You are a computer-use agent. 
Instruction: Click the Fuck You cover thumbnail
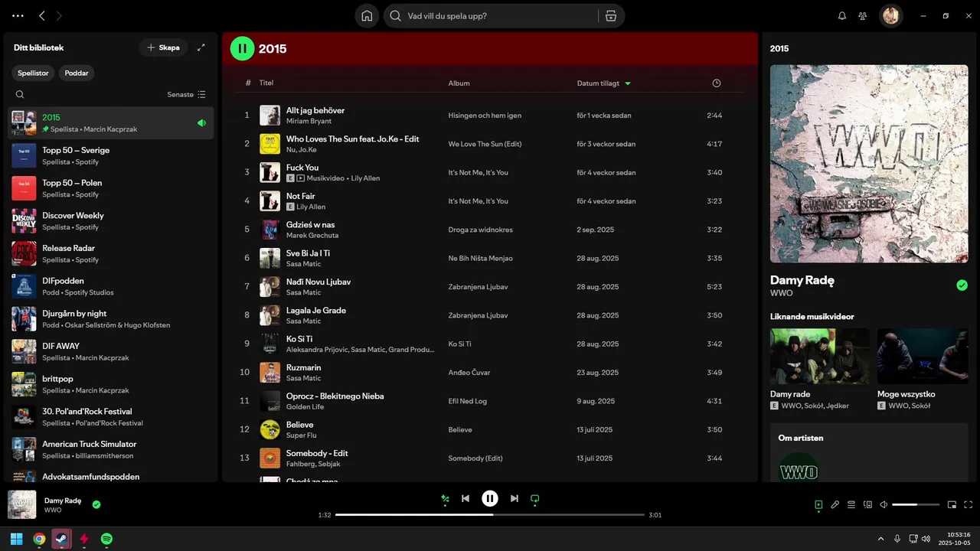coord(269,172)
